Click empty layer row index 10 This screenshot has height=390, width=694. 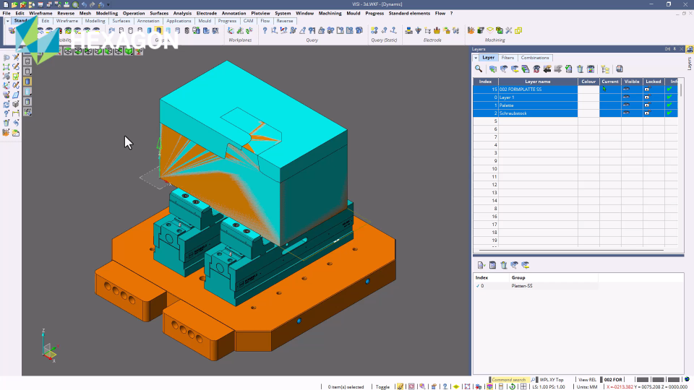coord(575,169)
